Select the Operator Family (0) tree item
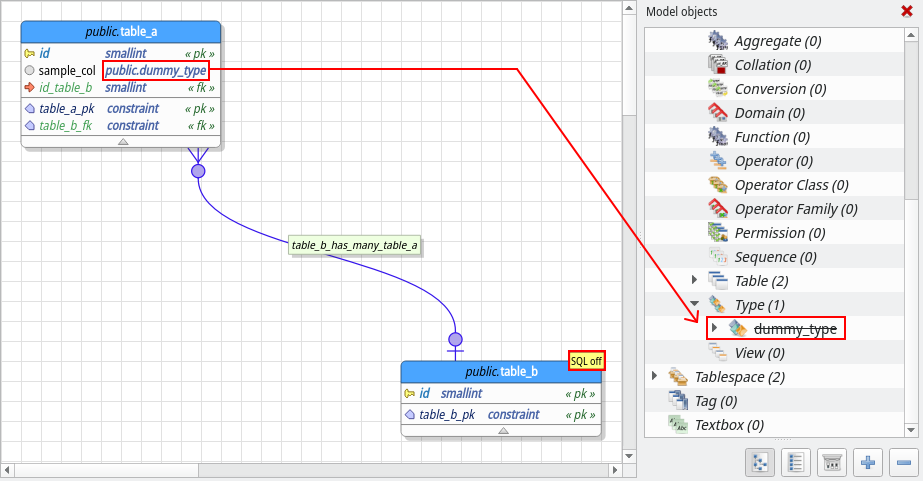The image size is (923, 481). pyautogui.click(x=796, y=209)
